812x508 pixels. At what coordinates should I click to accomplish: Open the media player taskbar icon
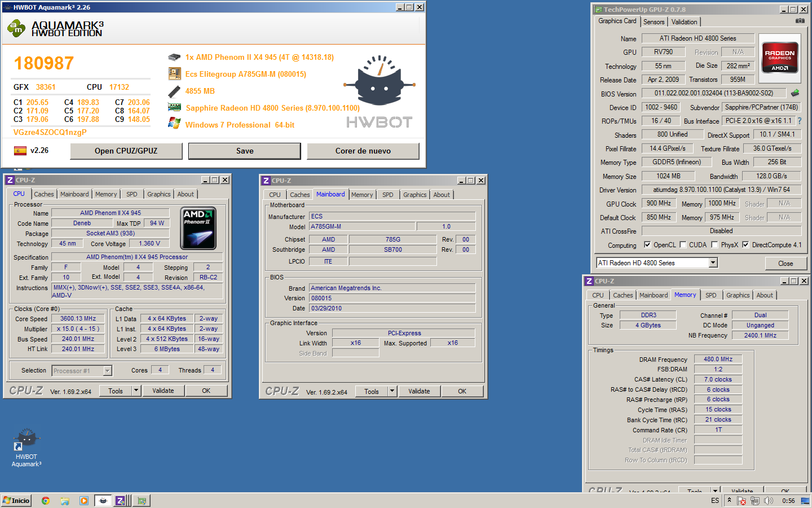(84, 501)
